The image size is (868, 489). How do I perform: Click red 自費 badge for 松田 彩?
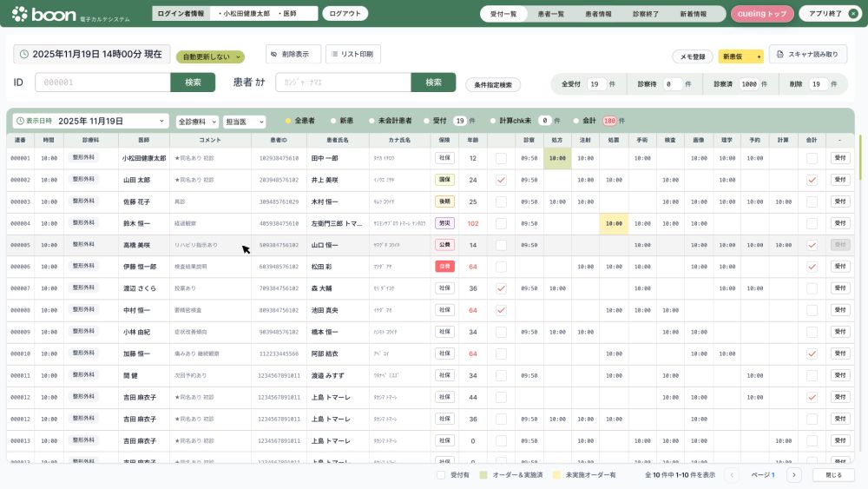(x=444, y=267)
